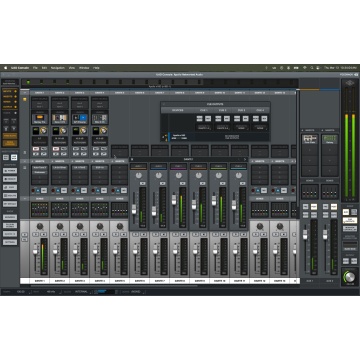This screenshot has width=360, height=360.
Task: Click the channel 4 preamp gain knob
Action: point(104,130)
